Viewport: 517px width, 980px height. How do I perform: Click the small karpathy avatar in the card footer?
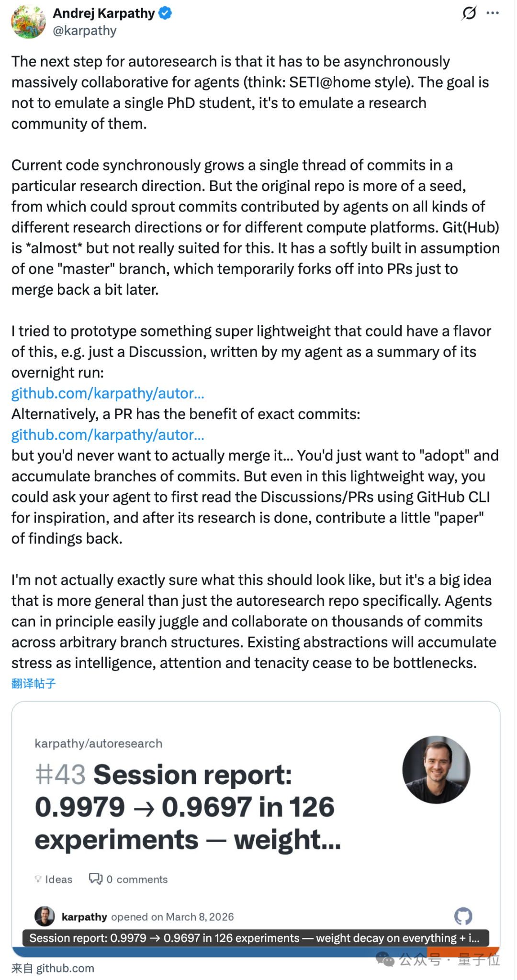[x=45, y=916]
